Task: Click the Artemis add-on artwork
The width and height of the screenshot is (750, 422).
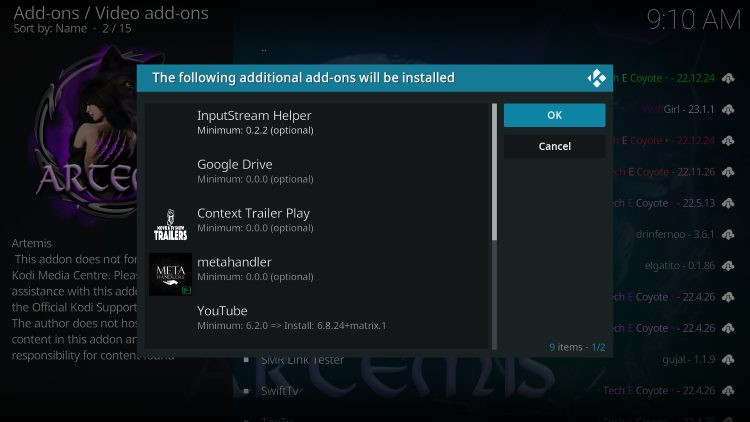Action: pyautogui.click(x=86, y=135)
